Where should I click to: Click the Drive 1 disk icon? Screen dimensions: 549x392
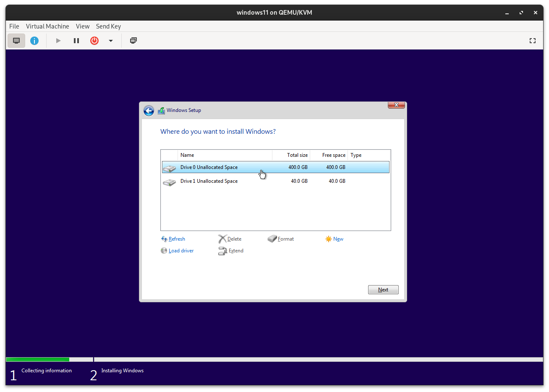point(169,182)
